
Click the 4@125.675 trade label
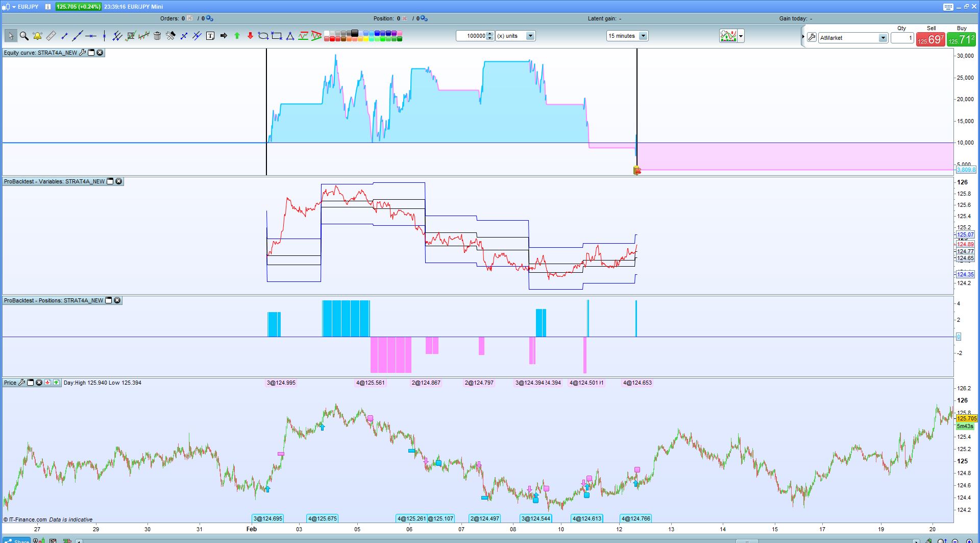pos(323,518)
